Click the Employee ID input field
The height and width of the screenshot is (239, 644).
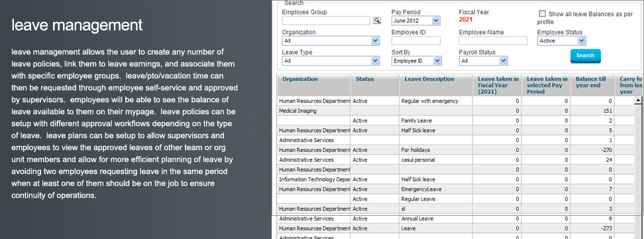415,40
